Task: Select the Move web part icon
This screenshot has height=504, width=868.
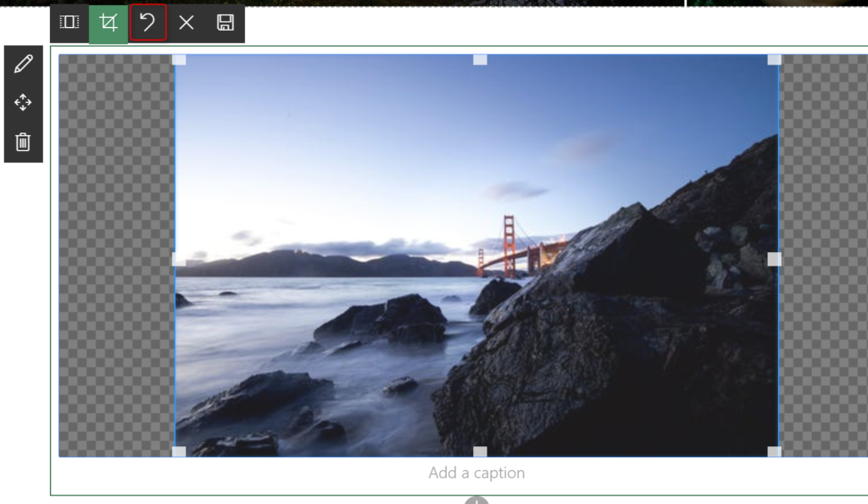Action: 23,103
